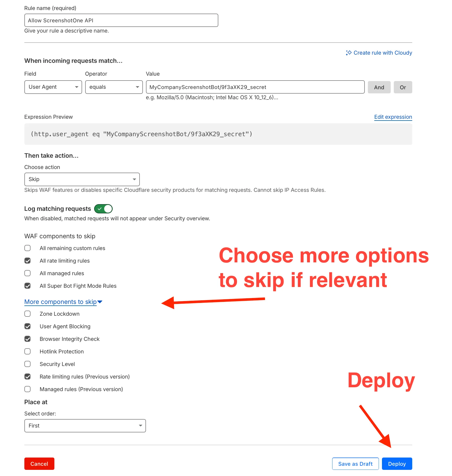
Task: Deploy the WAF rule
Action: 397,464
